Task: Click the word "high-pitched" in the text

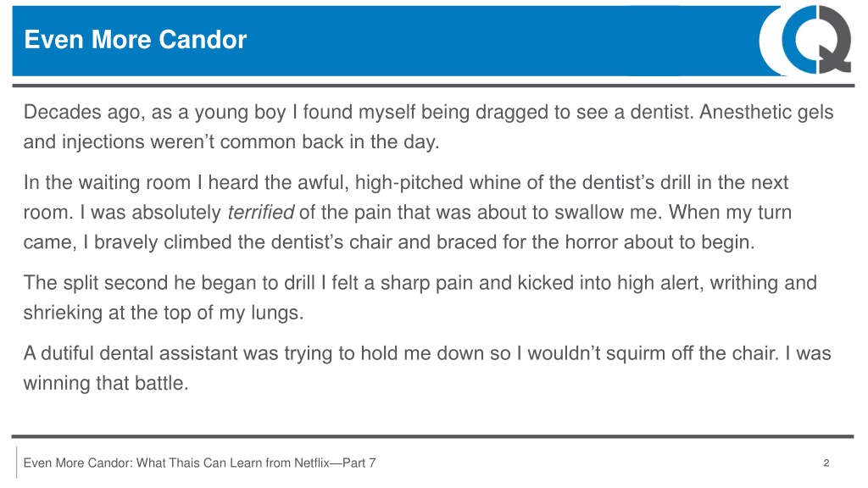Action: pos(409,183)
